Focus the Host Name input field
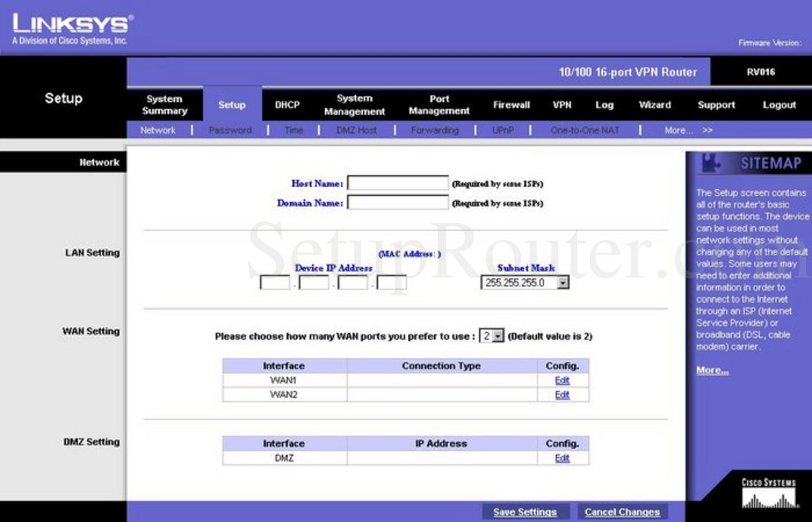812x522 pixels. (x=398, y=183)
